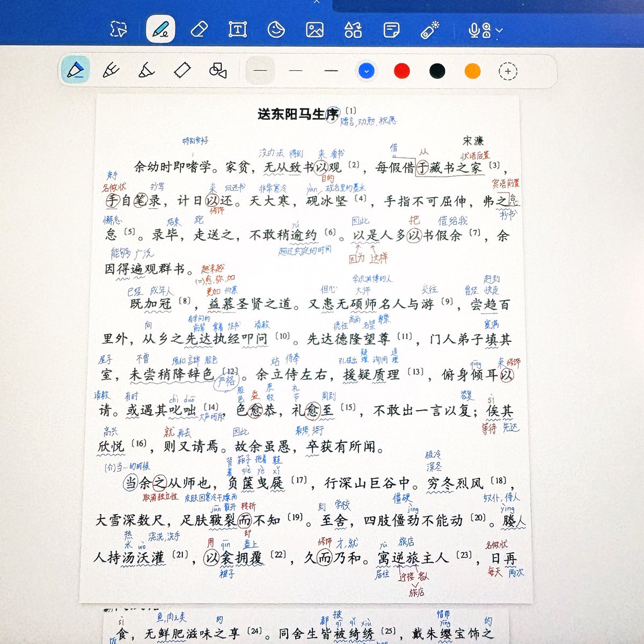Choose the text box tool
The height and width of the screenshot is (644, 644).
pos(238,30)
